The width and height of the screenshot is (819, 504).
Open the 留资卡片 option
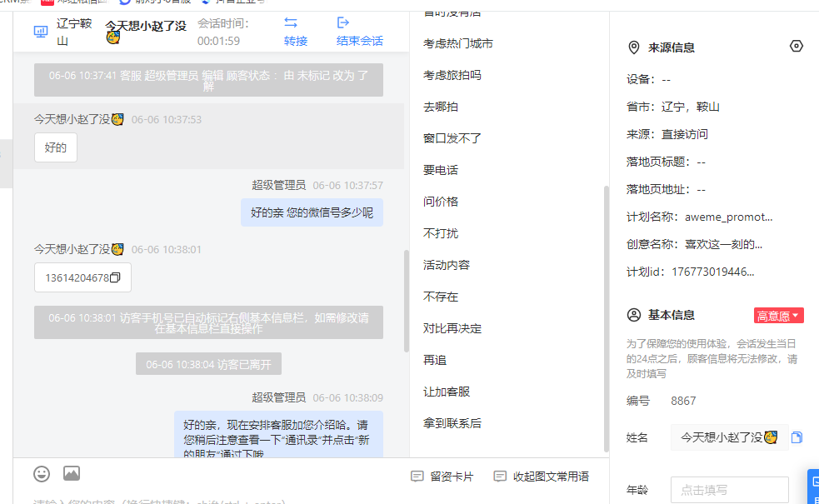click(x=452, y=477)
